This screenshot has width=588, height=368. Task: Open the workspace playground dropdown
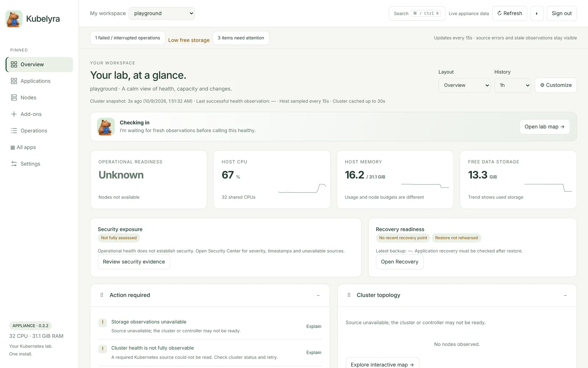click(162, 14)
